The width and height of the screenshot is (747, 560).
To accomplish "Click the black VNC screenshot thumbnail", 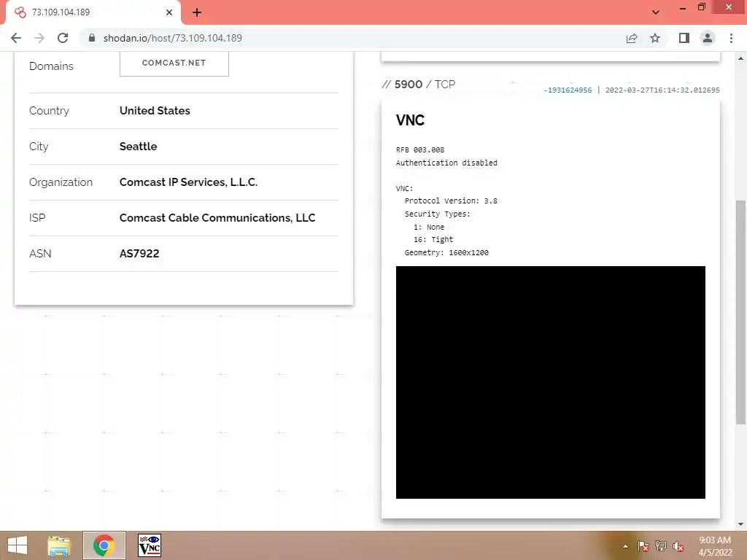I will 550,382.
